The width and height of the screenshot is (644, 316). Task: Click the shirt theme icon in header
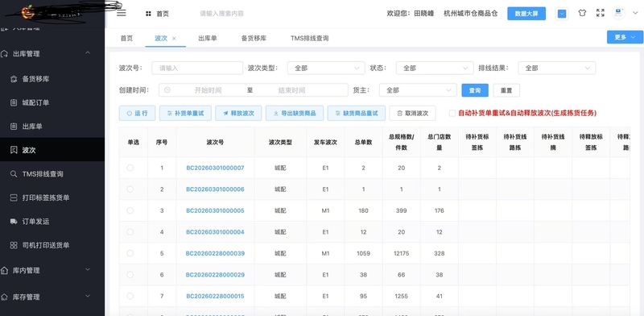point(582,13)
